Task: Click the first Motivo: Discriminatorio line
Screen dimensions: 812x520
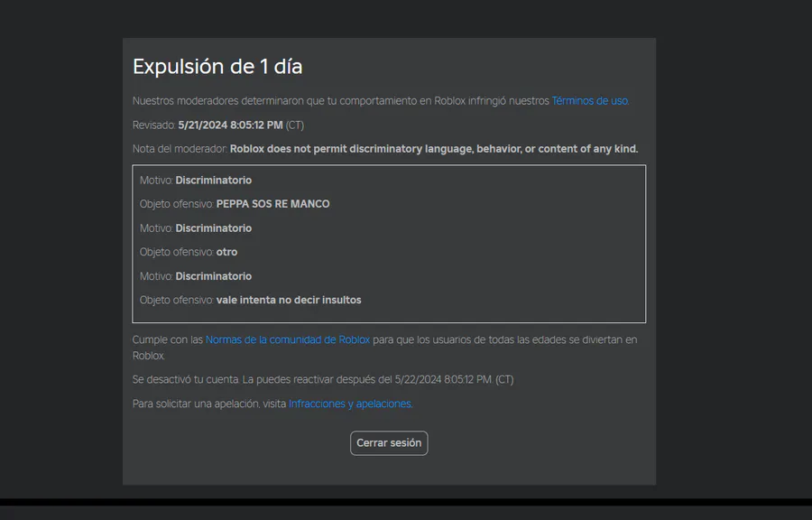Action: coord(196,181)
